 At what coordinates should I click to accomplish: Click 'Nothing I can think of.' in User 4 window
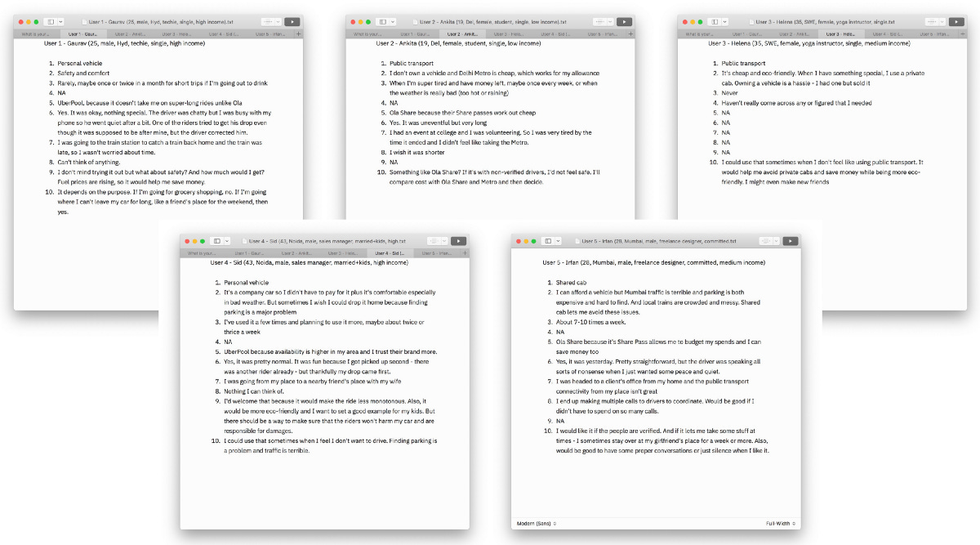tap(254, 391)
